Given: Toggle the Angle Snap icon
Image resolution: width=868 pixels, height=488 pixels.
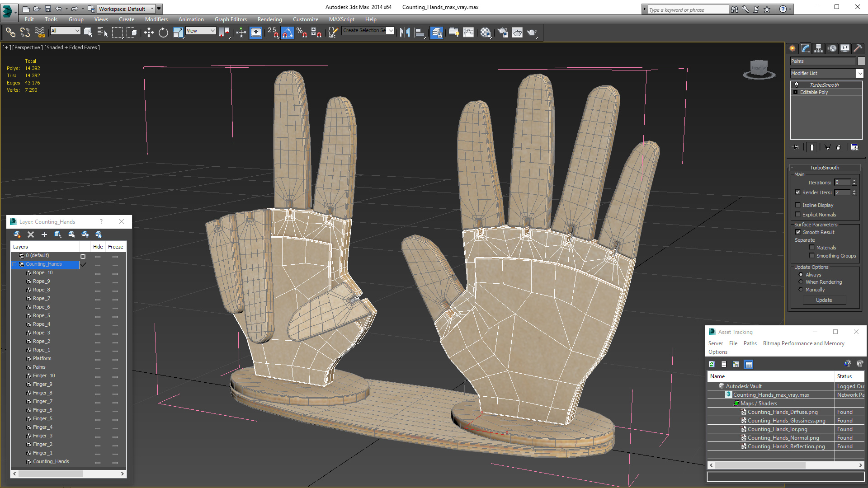Looking at the screenshot, I should click(288, 32).
